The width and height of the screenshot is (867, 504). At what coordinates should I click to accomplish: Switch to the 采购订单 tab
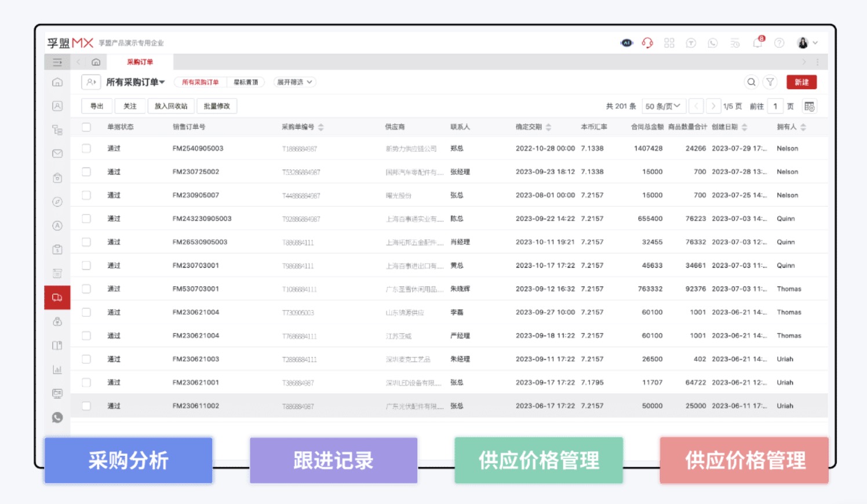point(140,61)
